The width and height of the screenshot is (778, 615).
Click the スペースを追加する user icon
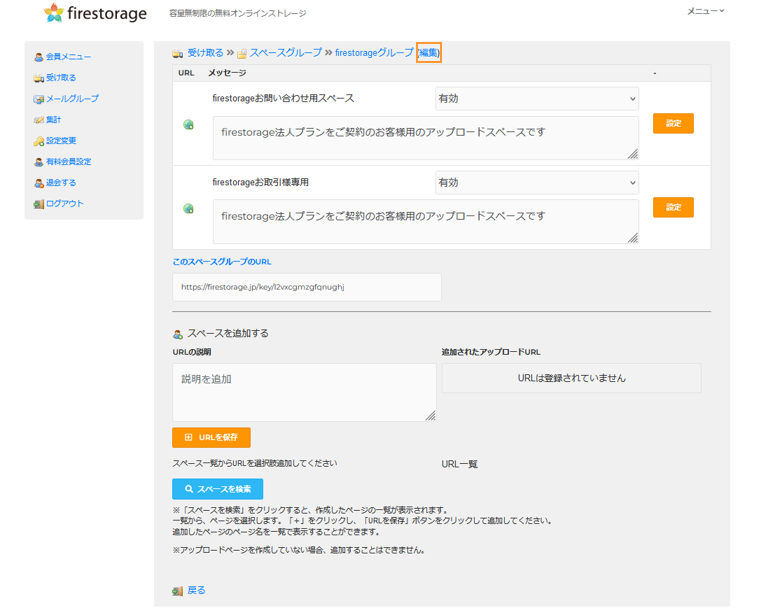(178, 335)
